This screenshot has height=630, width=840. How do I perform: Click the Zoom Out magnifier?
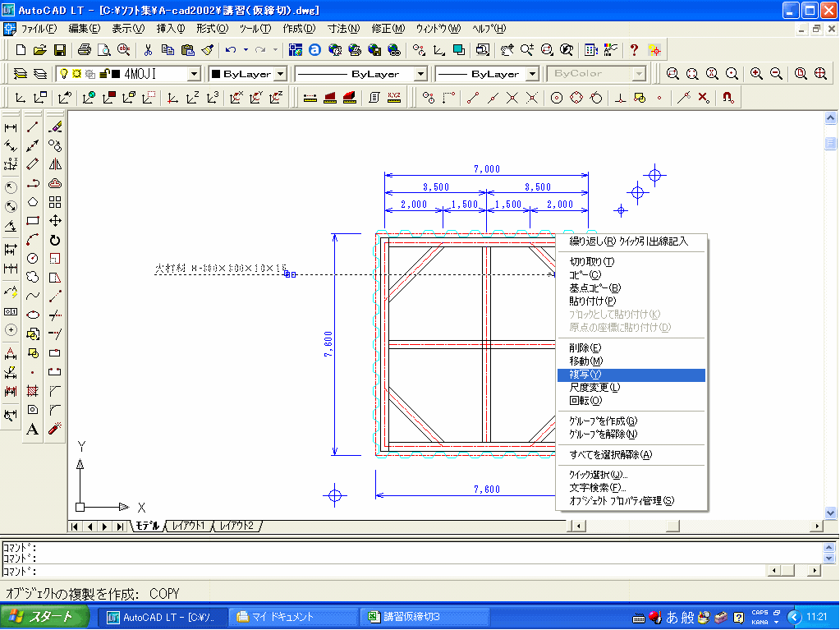pos(776,73)
